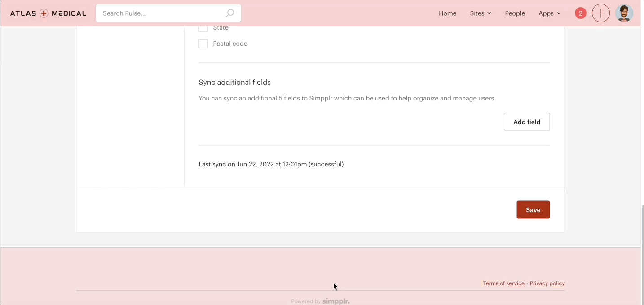Click the search magnifier icon
The height and width of the screenshot is (305, 644).
coord(230,13)
